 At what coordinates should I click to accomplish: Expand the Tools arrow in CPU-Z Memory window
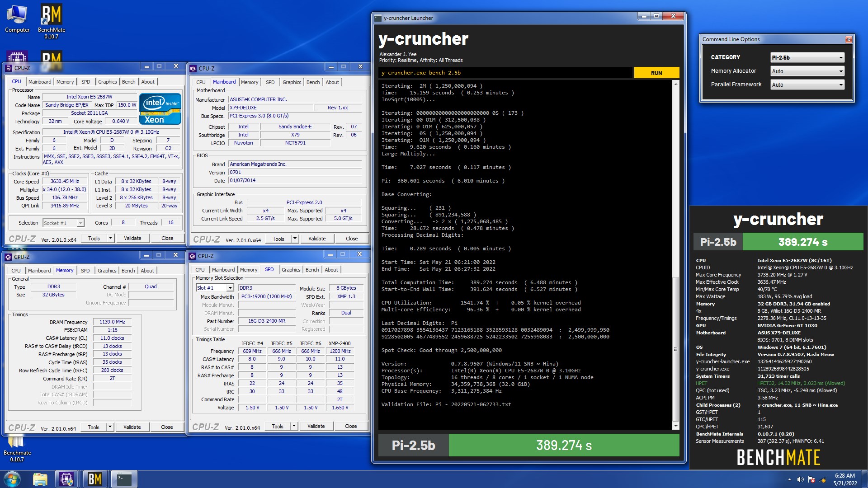coord(110,427)
